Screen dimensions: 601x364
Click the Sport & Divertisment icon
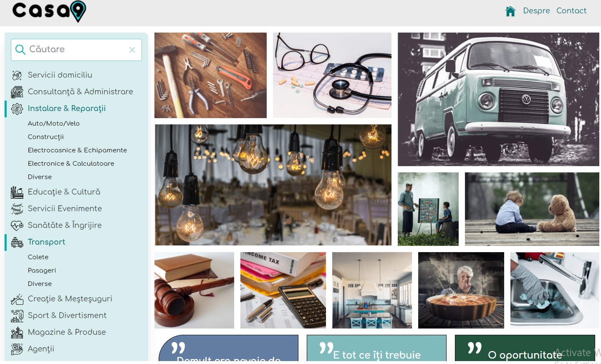(x=17, y=316)
